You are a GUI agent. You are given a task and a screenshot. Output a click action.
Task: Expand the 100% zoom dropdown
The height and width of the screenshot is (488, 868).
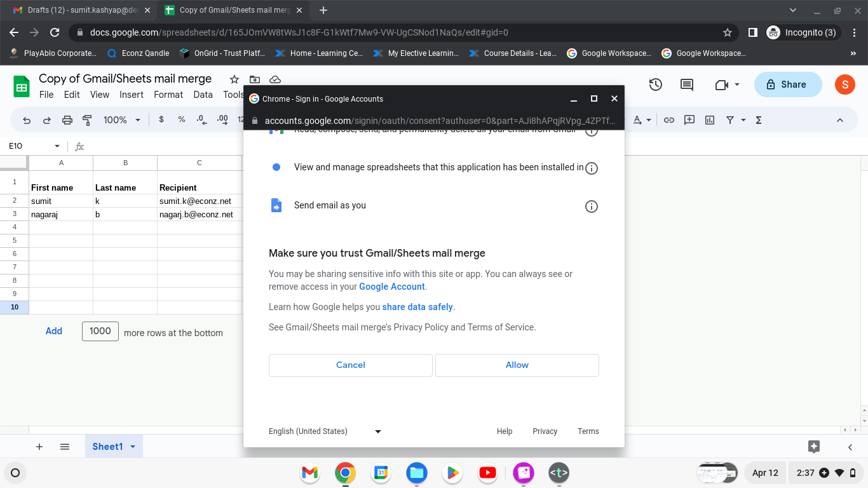(139, 120)
